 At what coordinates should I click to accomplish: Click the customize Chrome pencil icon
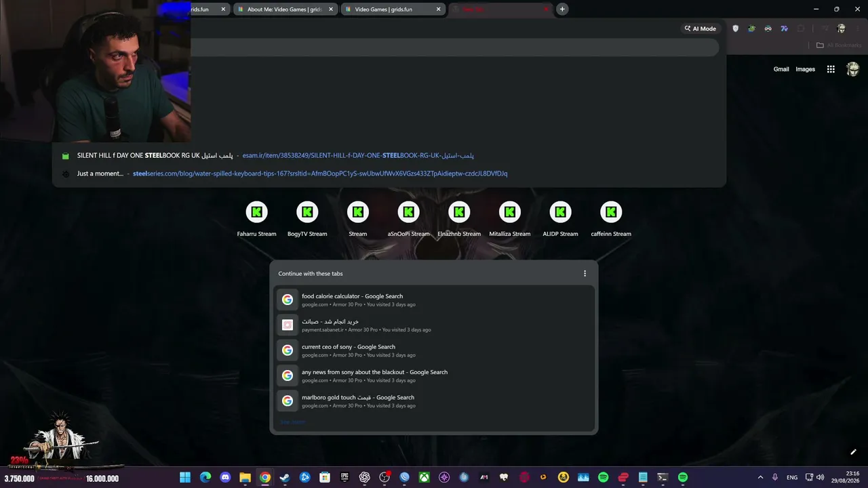pyautogui.click(x=853, y=452)
